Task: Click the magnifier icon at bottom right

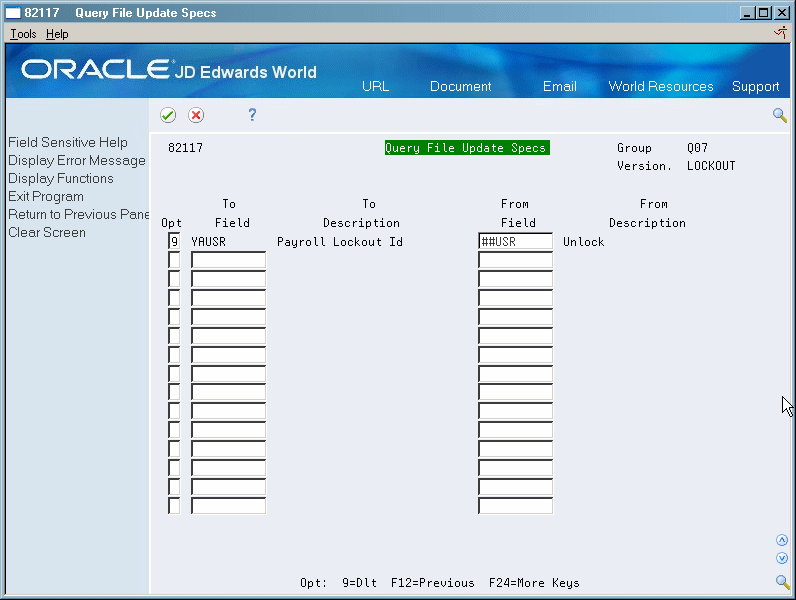Action: 782,582
